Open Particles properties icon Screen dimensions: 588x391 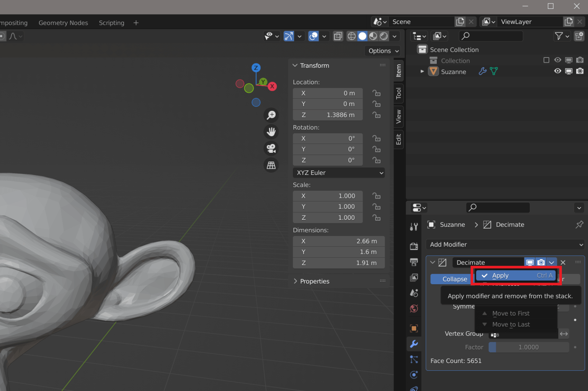point(414,359)
